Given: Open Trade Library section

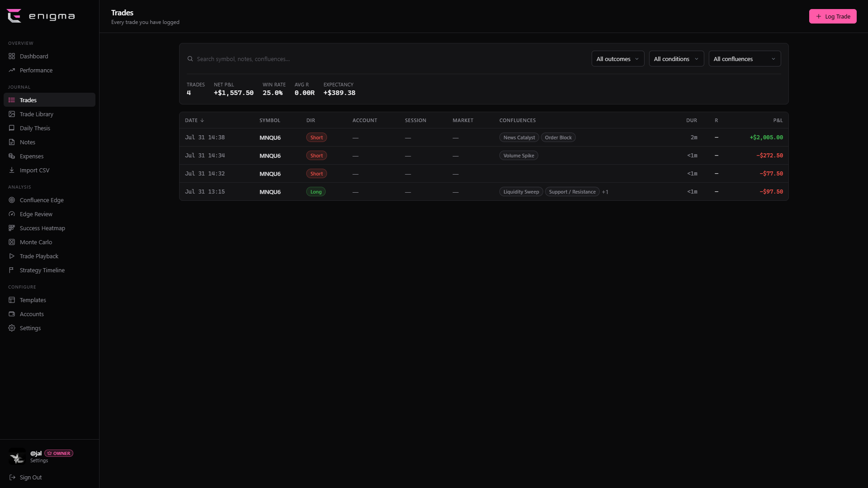Looking at the screenshot, I should point(49,114).
